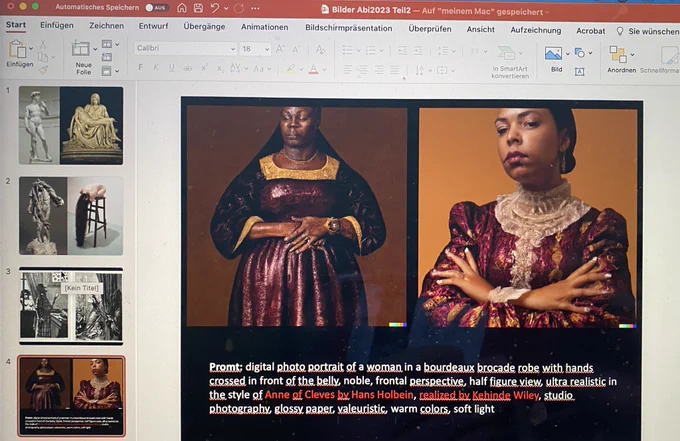Open the Zeichnen ribbon tab
The width and height of the screenshot is (680, 441).
pyautogui.click(x=107, y=26)
